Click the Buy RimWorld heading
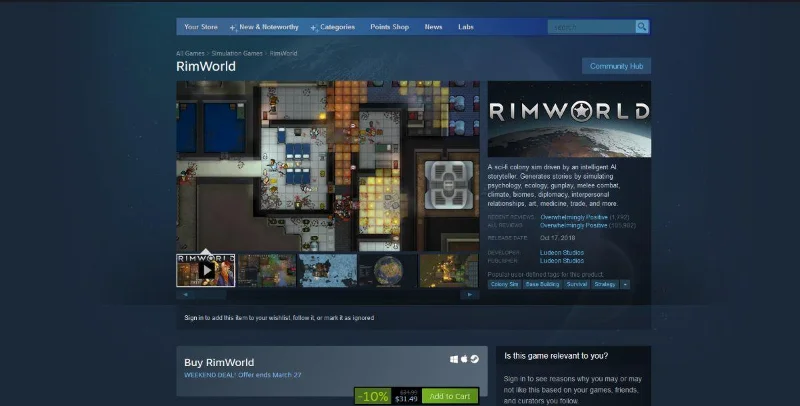This screenshot has height=406, width=800. [x=219, y=363]
